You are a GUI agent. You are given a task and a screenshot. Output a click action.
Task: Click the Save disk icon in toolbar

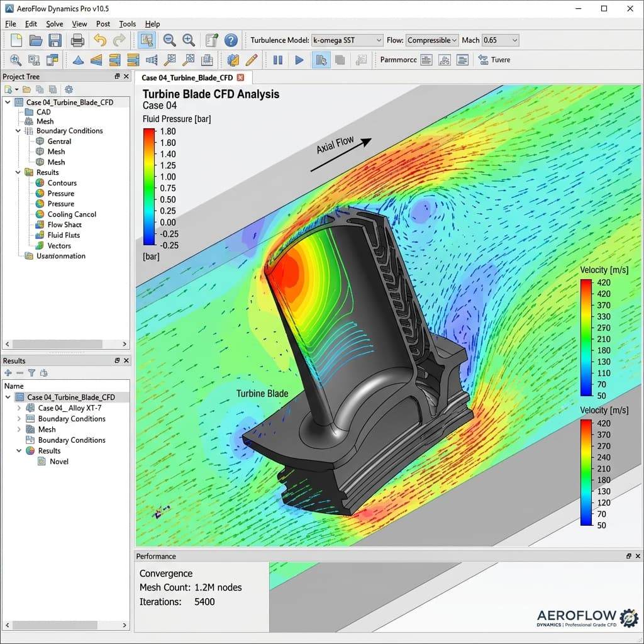click(x=55, y=40)
